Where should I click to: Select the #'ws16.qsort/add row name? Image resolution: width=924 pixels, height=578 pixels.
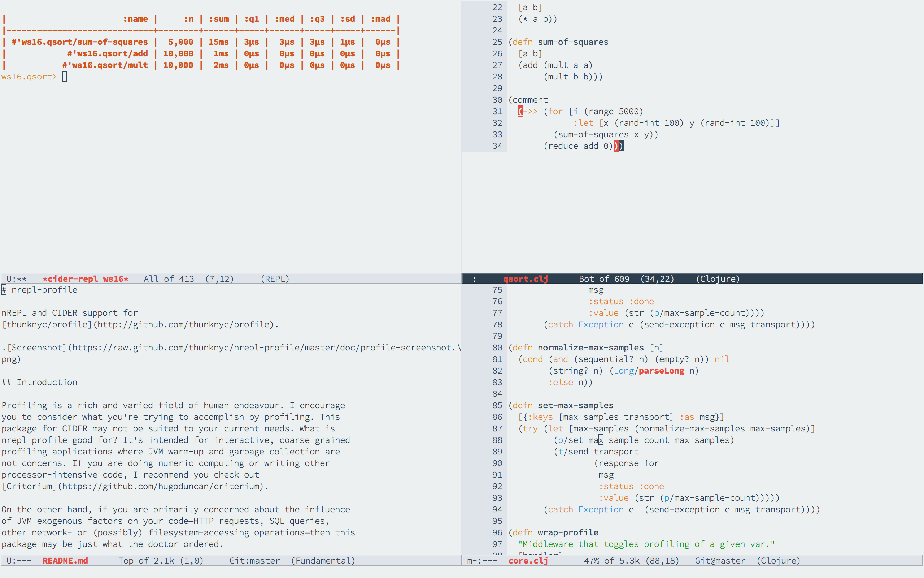pyautogui.click(x=108, y=53)
